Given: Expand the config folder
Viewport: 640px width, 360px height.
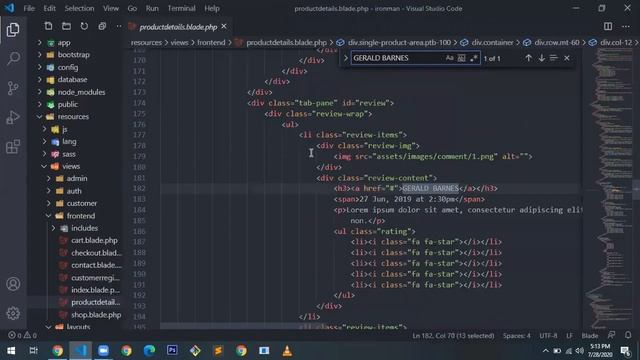Looking at the screenshot, I should [68, 67].
